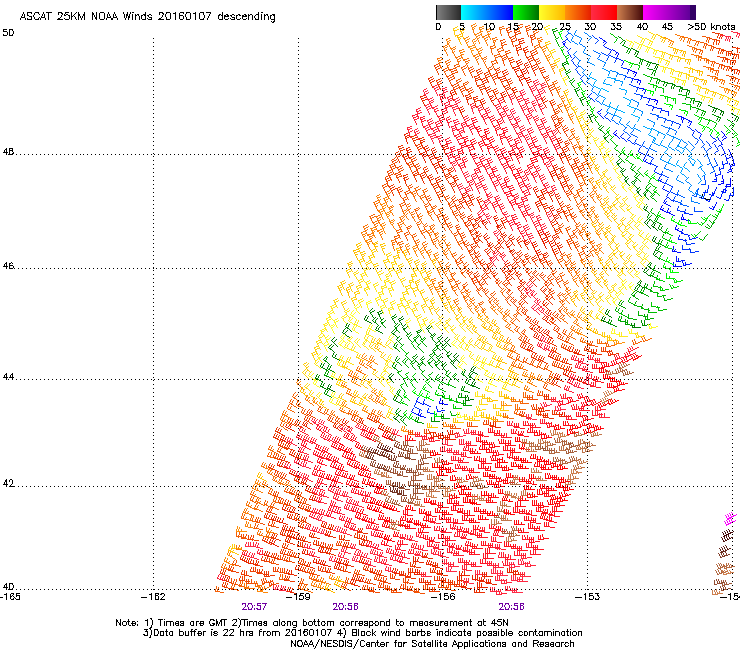Click the small blue wind barb cluster near 43.5N

(428, 407)
